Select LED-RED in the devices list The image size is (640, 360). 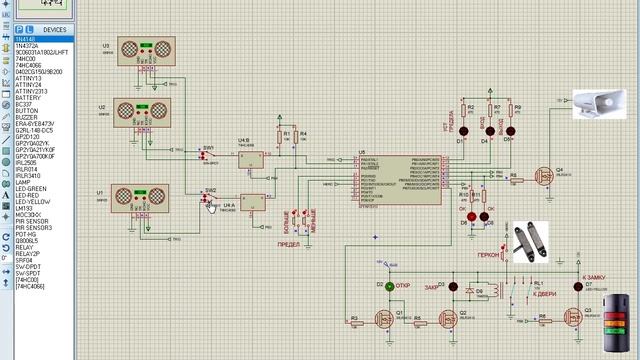pyautogui.click(x=44, y=195)
